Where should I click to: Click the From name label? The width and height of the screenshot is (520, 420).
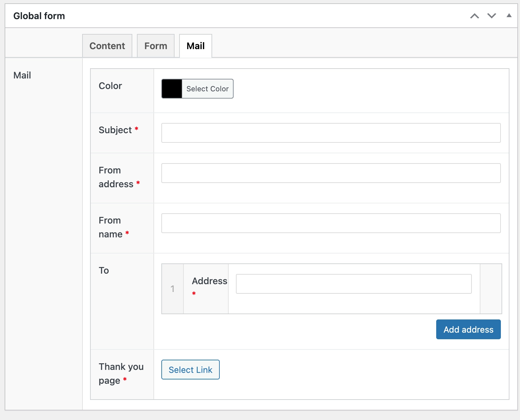pos(110,227)
